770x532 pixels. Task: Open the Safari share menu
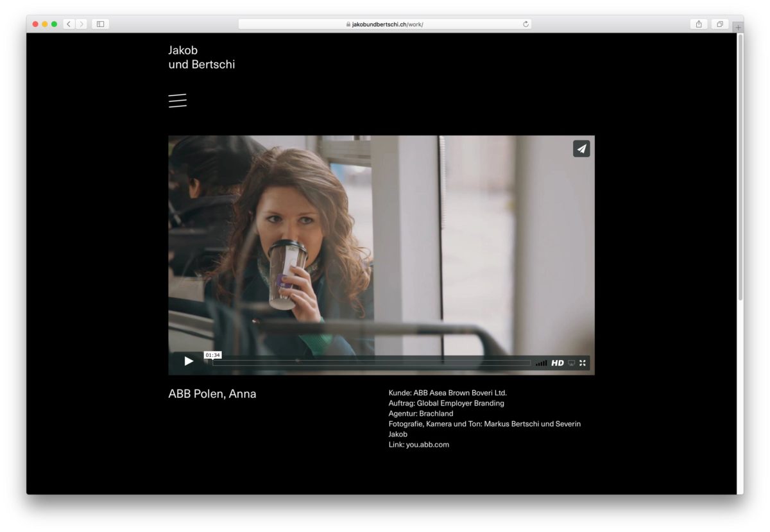699,24
